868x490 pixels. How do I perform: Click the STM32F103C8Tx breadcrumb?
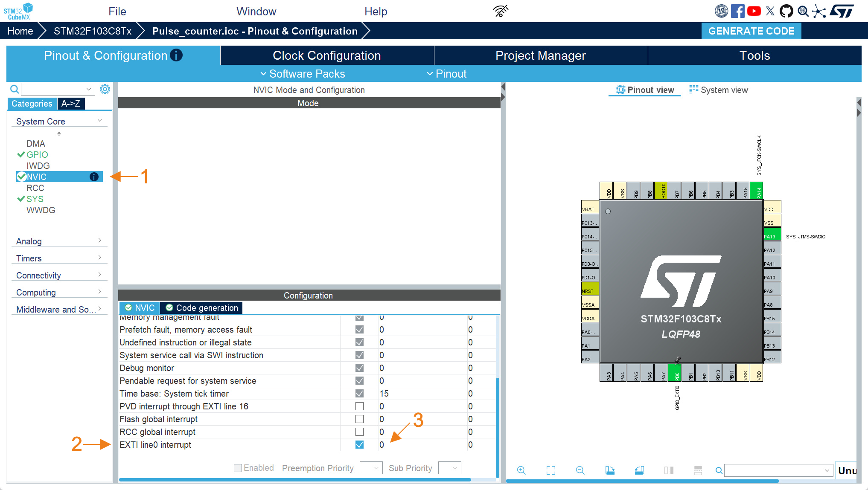point(93,31)
